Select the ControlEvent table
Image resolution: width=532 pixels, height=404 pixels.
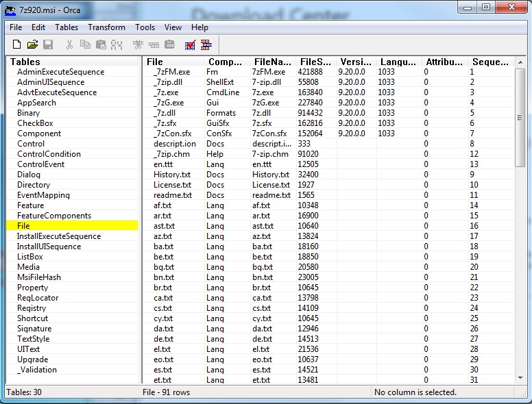coord(40,164)
